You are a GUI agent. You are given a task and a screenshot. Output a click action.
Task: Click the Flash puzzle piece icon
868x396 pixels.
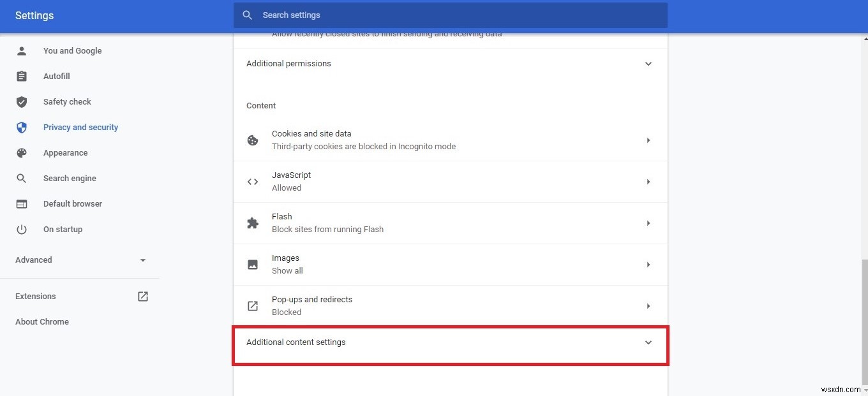(253, 223)
